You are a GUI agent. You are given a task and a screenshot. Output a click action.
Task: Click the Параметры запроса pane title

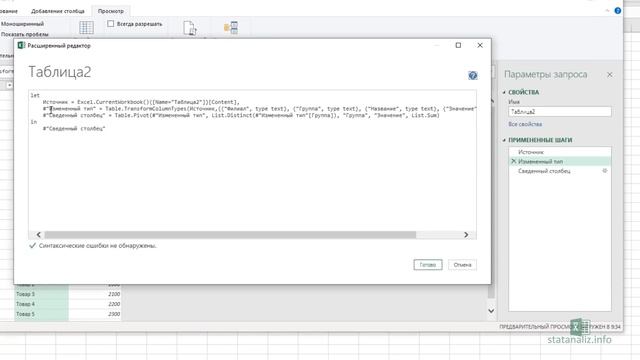tap(545, 74)
